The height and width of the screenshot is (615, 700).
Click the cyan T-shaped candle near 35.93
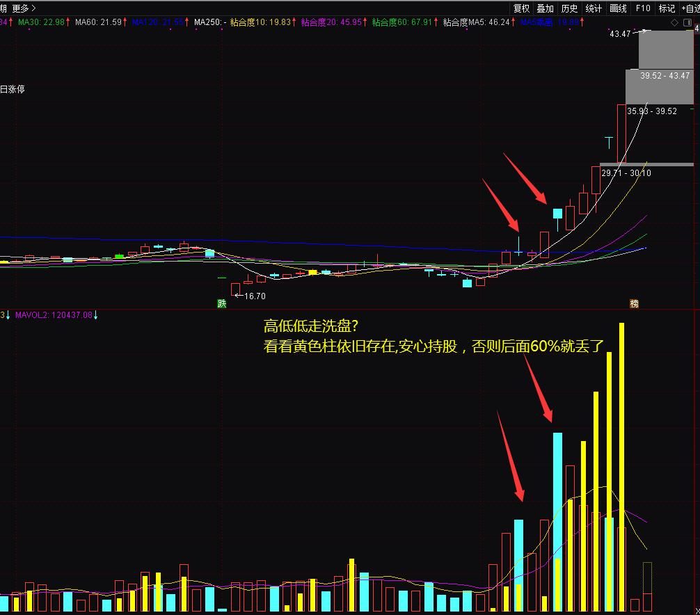(608, 143)
